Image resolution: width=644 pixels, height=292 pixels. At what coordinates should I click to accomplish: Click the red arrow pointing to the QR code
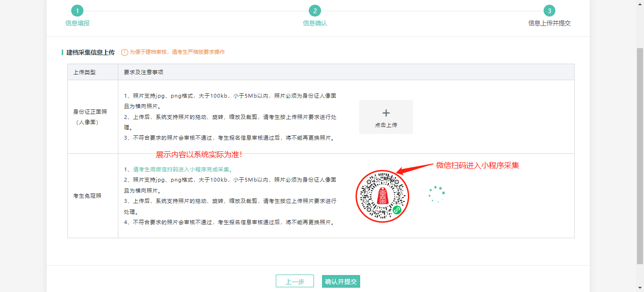(414, 168)
